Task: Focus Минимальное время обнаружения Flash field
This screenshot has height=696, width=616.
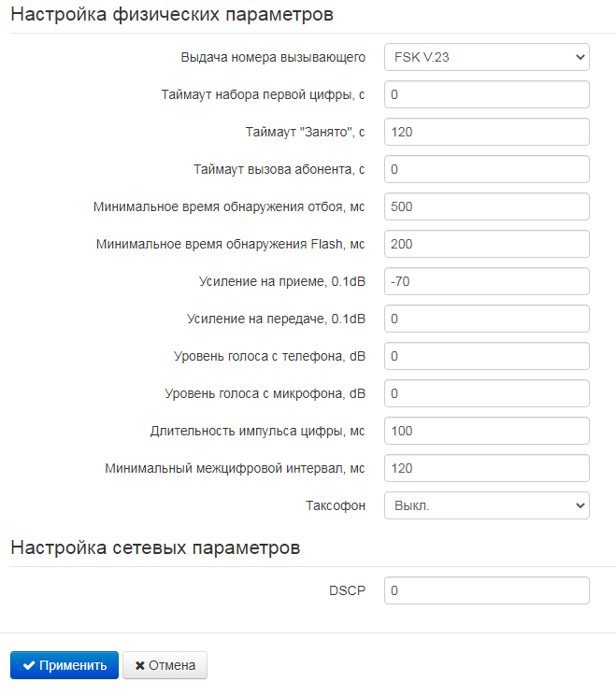Action: pos(486,244)
